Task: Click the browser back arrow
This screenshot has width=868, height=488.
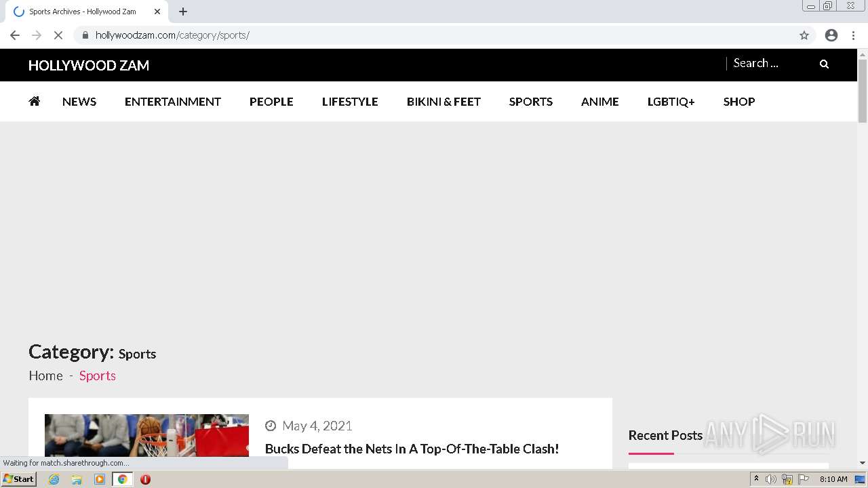Action: pyautogui.click(x=15, y=35)
